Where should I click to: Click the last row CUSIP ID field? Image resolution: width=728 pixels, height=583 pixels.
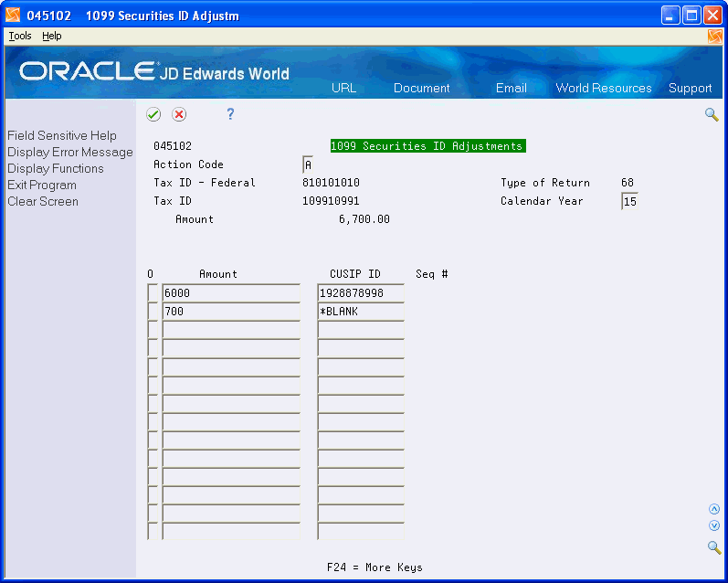pyautogui.click(x=361, y=531)
